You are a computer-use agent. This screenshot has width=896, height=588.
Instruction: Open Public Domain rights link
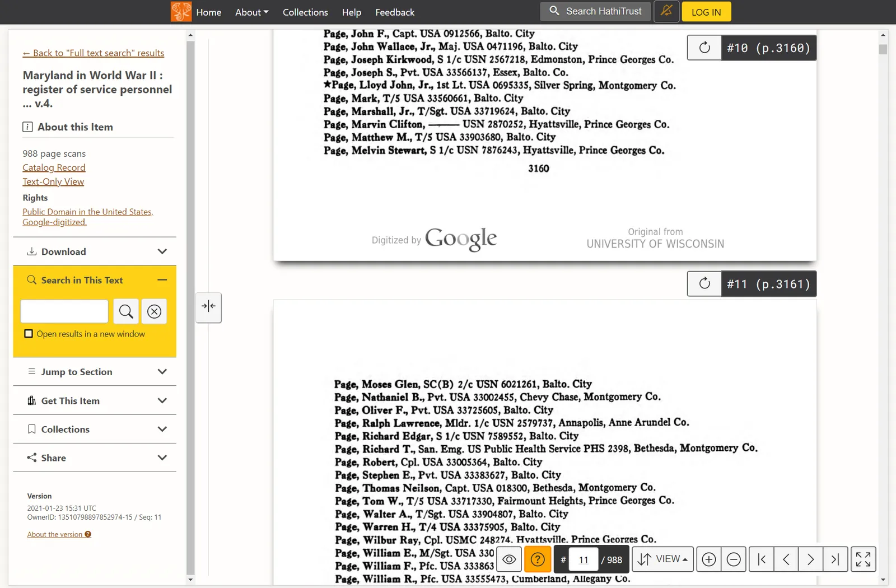[88, 217]
